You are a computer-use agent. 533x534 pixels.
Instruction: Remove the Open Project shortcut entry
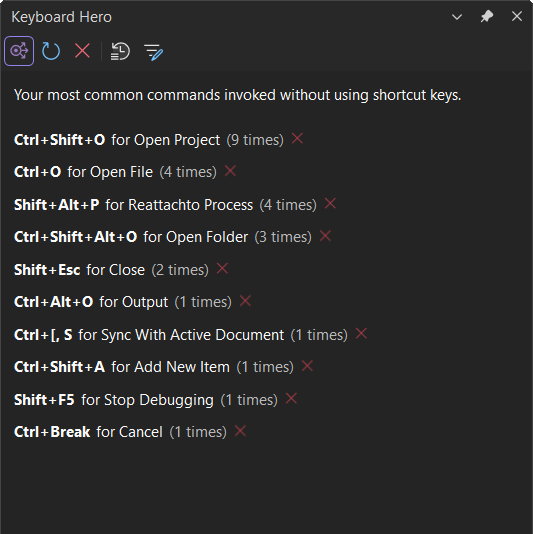[x=297, y=139]
